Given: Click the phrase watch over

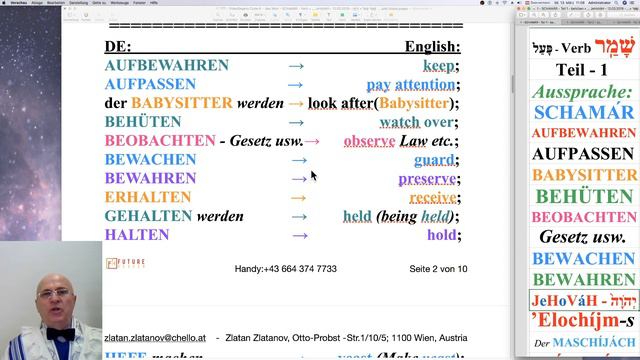Looking at the screenshot, I should tap(416, 122).
